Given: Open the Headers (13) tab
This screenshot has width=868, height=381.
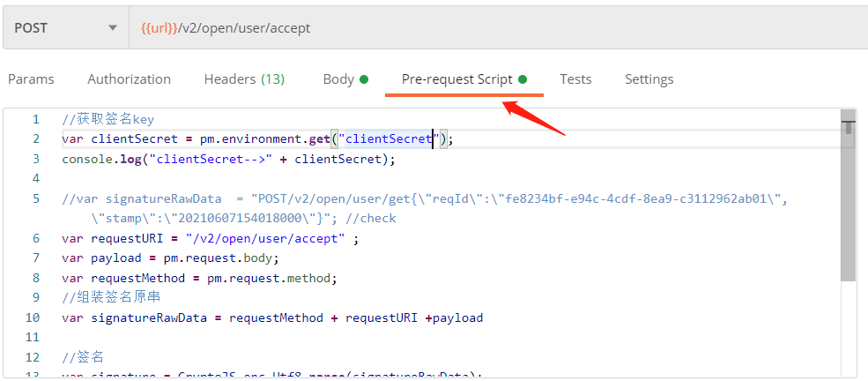Looking at the screenshot, I should tap(244, 79).
